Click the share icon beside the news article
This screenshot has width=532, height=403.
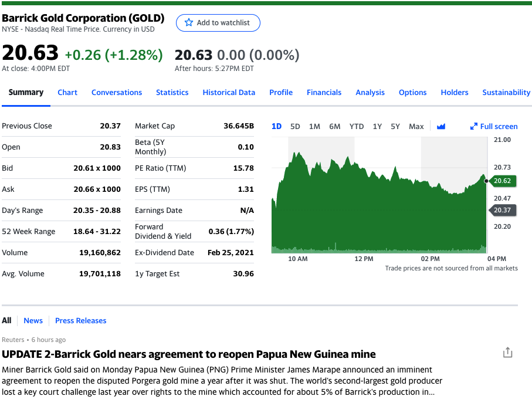[507, 353]
